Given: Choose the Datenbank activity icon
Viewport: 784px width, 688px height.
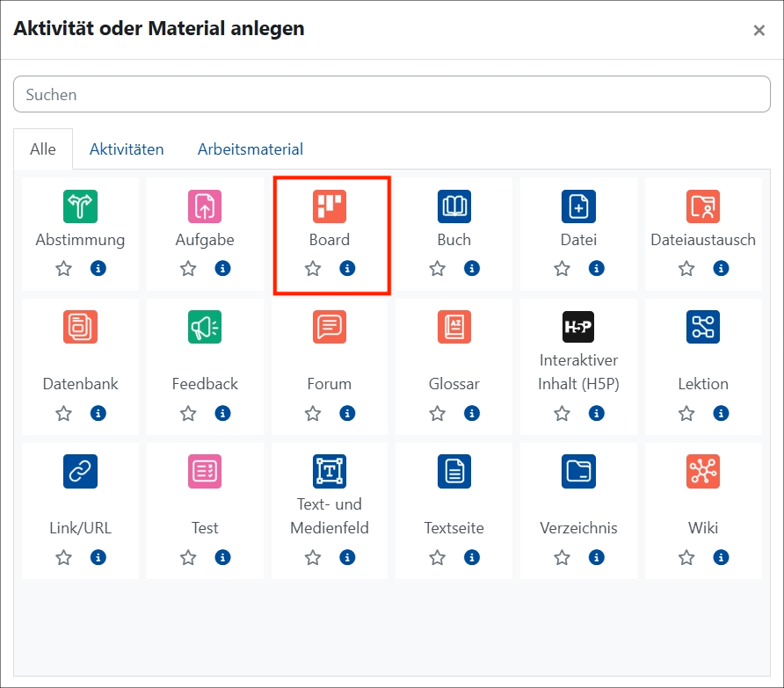Looking at the screenshot, I should pyautogui.click(x=80, y=327).
